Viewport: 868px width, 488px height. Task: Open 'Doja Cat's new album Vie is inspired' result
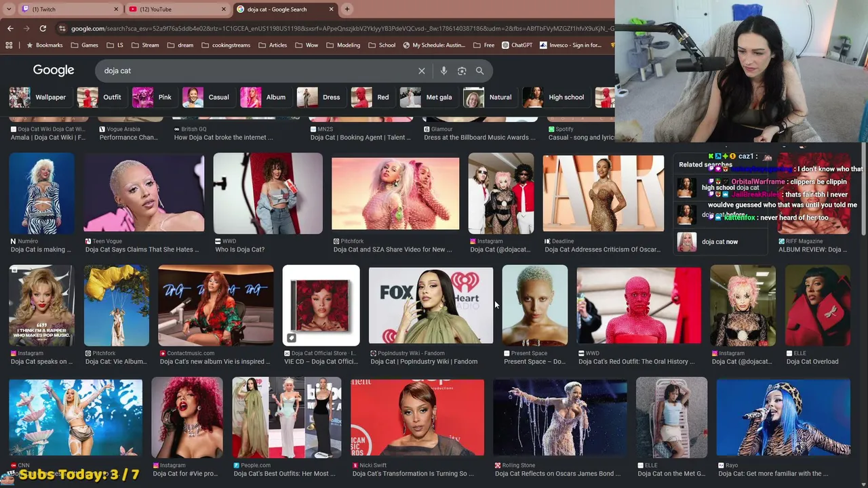pyautogui.click(x=215, y=361)
